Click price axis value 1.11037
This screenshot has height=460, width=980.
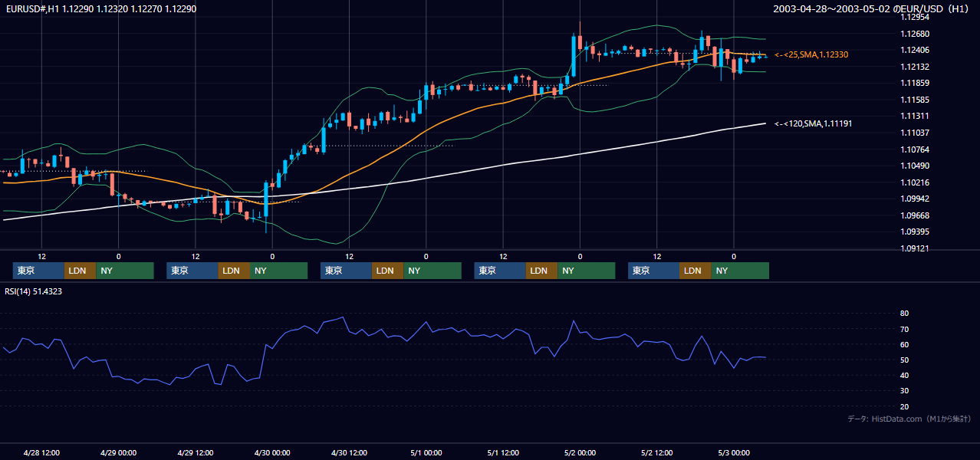pyautogui.click(x=916, y=133)
